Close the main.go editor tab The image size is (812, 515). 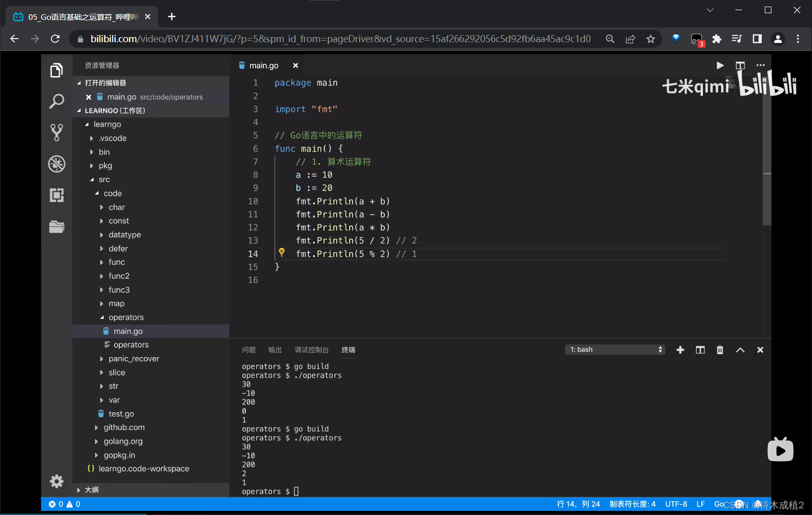[295, 66]
